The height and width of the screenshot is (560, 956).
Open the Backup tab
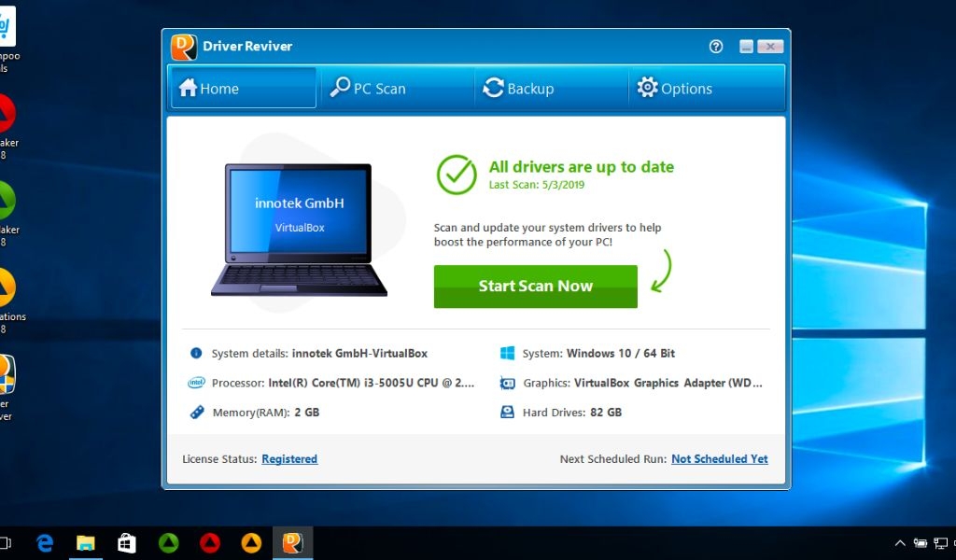coord(521,88)
